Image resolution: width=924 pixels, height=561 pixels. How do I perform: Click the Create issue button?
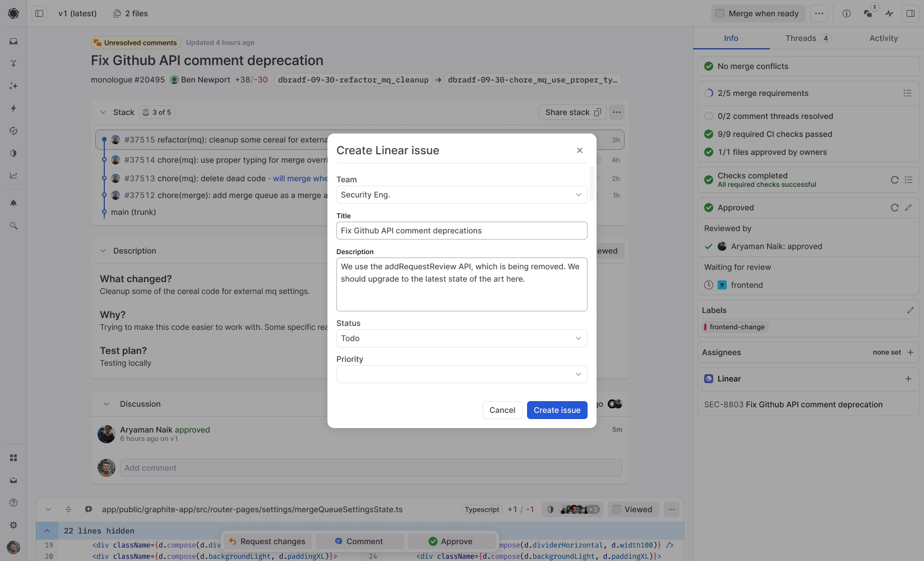557,410
